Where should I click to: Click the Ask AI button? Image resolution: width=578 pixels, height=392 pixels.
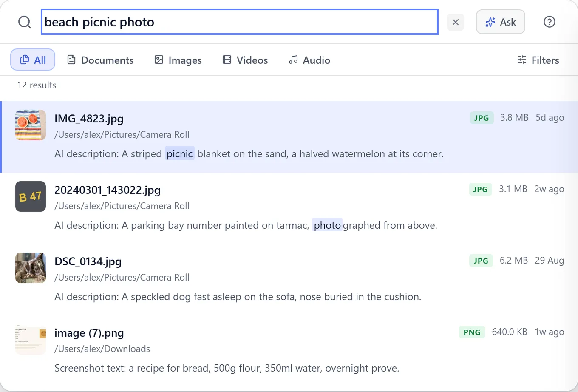point(501,22)
